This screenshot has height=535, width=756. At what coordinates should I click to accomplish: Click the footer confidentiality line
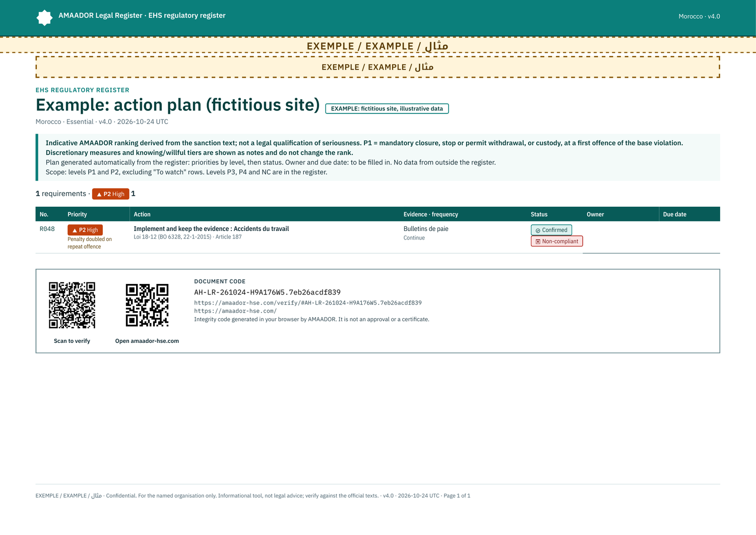253,496
